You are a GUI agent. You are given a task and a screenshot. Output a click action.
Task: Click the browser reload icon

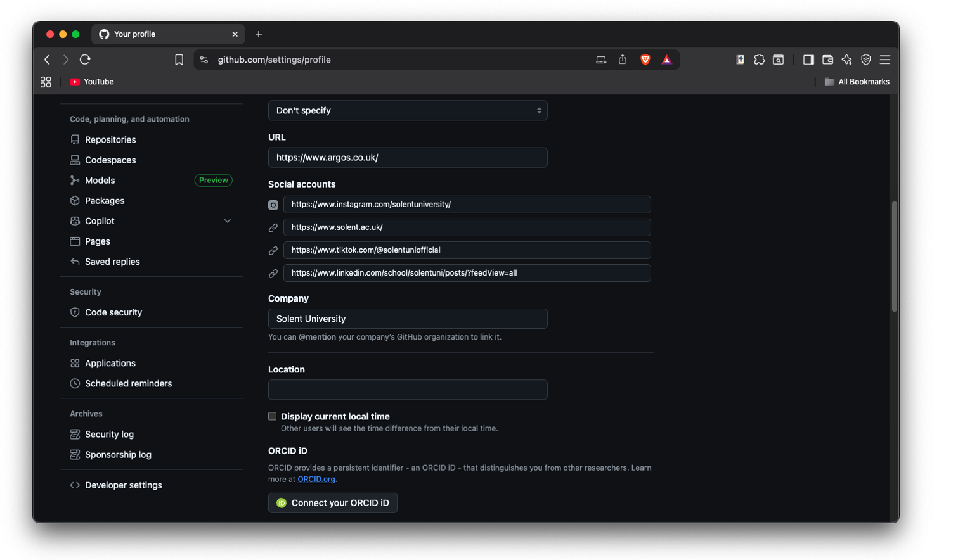85,60
